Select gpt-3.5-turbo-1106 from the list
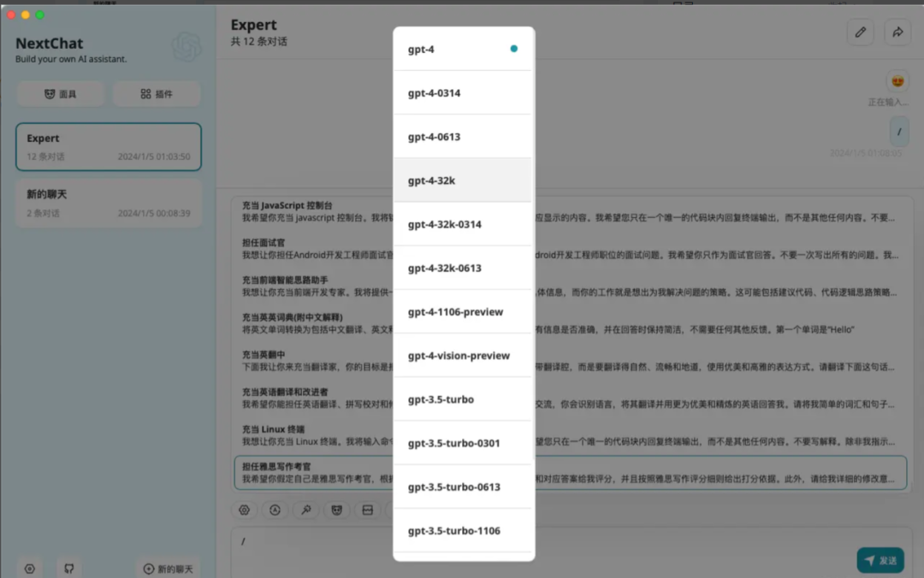The height and width of the screenshot is (578, 924). point(462,531)
